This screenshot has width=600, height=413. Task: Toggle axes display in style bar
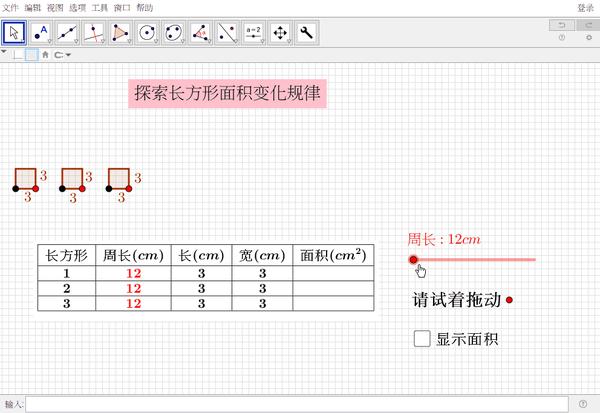(18, 55)
